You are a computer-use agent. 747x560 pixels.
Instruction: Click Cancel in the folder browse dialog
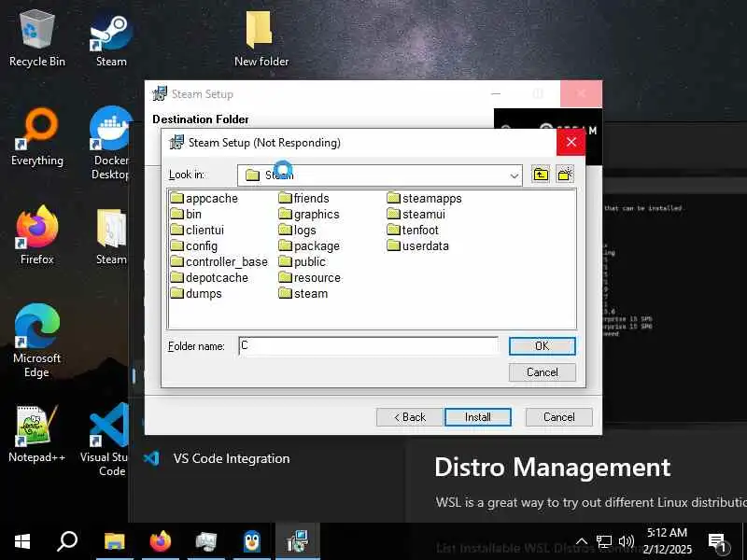pos(543,371)
